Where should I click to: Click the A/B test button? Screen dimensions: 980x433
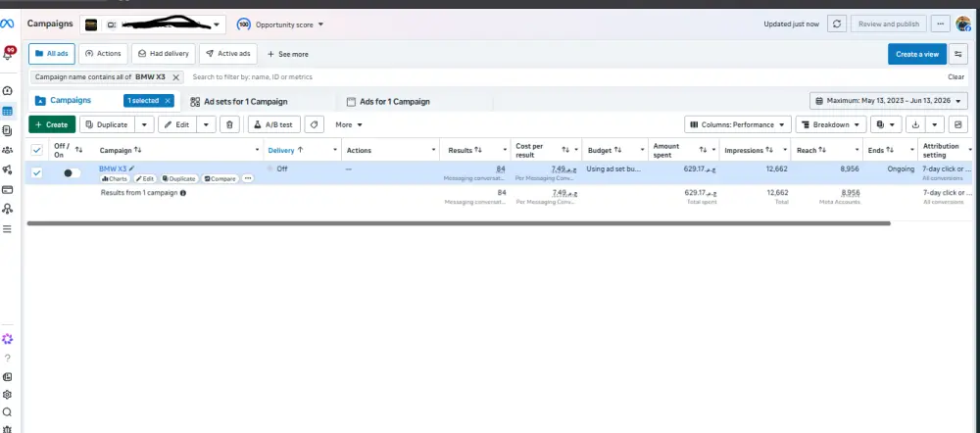(273, 124)
